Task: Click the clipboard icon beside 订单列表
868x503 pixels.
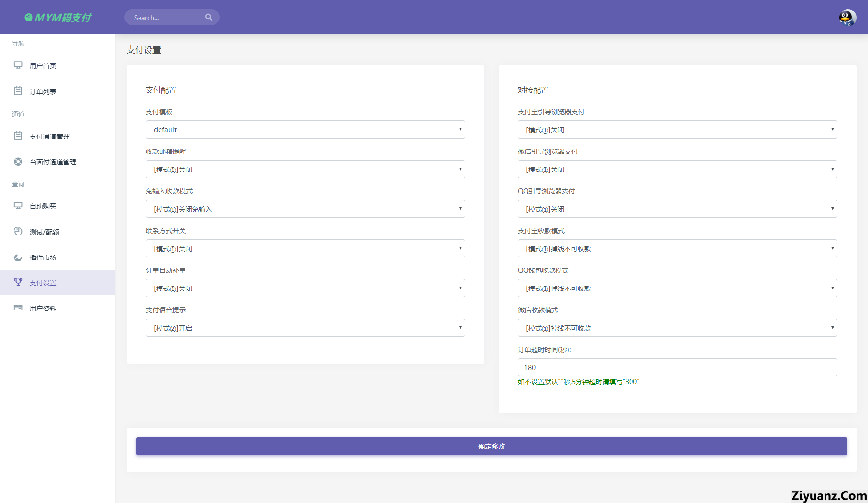Action: click(18, 91)
